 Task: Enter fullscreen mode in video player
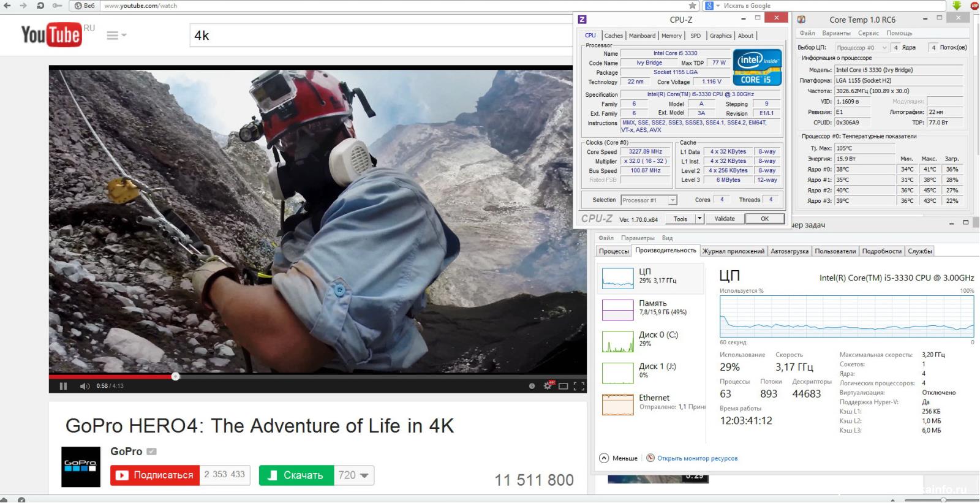(x=579, y=386)
